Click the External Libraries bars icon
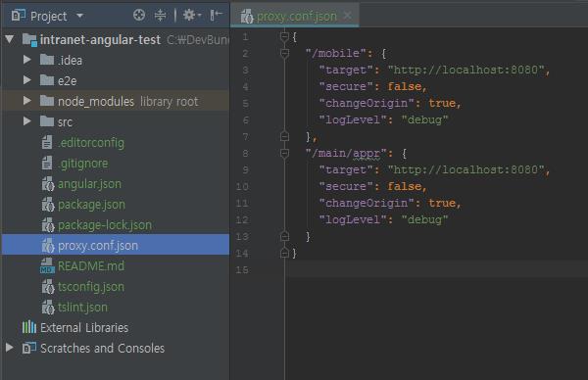 pos(28,327)
